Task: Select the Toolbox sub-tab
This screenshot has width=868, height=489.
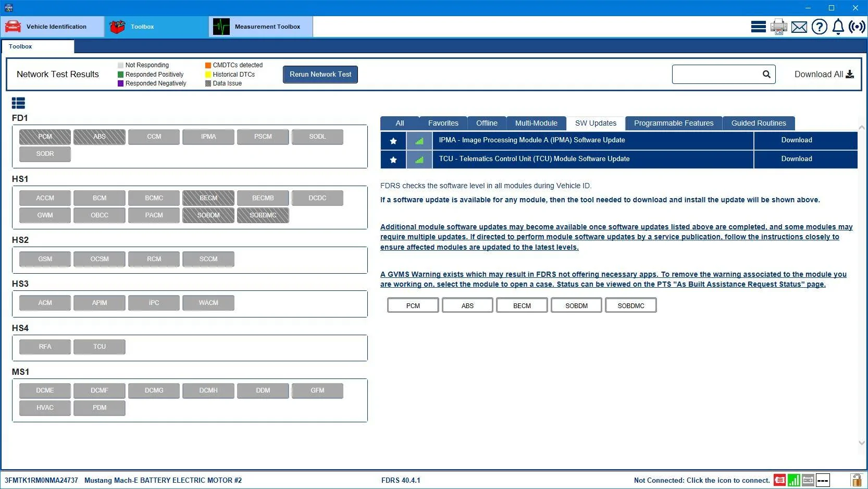Action: pos(38,46)
